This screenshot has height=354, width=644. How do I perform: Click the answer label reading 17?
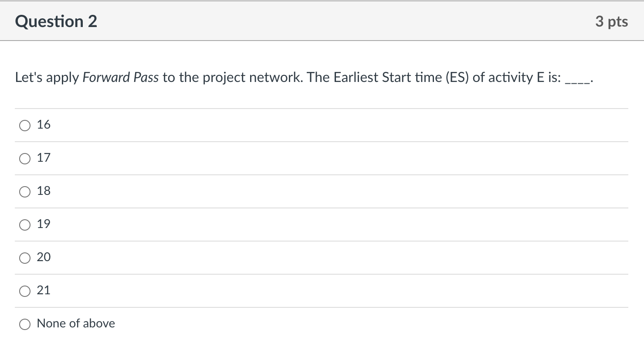click(44, 157)
